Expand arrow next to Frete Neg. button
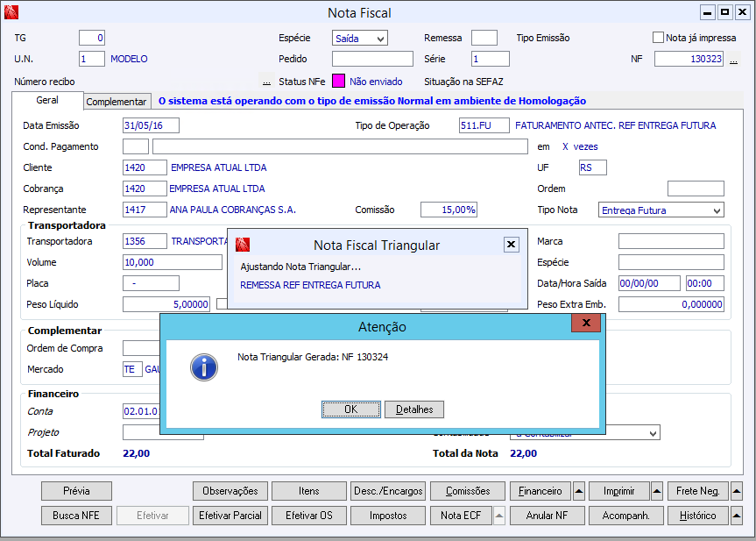The height and width of the screenshot is (541, 756). coord(736,491)
